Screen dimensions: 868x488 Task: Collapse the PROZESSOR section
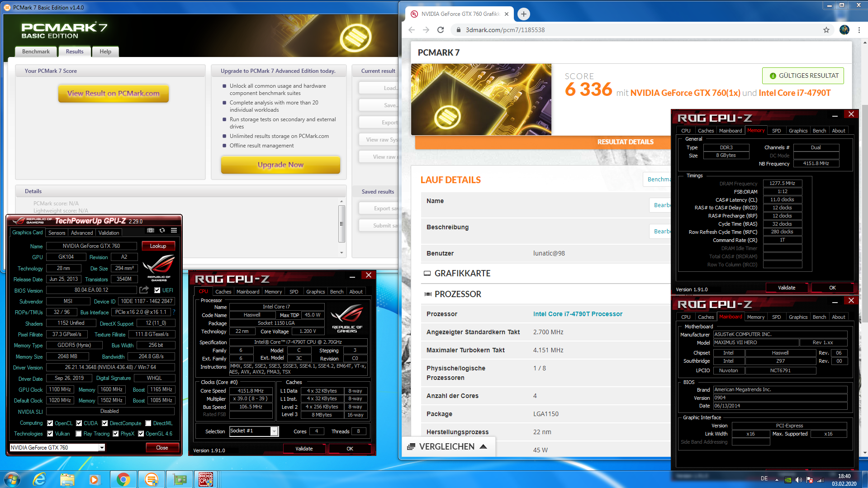pyautogui.click(x=458, y=294)
